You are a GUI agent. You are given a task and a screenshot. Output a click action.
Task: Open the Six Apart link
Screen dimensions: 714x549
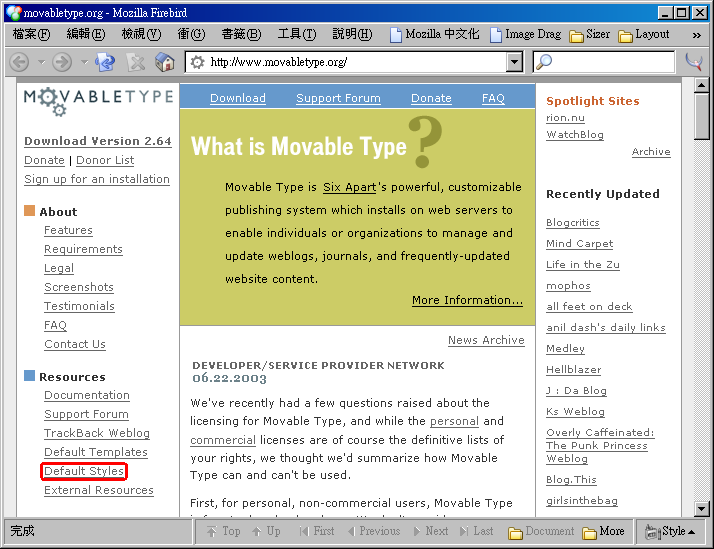click(350, 187)
